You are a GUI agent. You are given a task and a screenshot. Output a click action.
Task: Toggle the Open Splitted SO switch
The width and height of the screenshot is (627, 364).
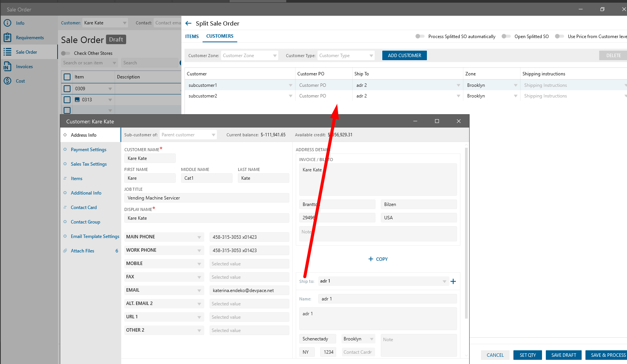(506, 37)
